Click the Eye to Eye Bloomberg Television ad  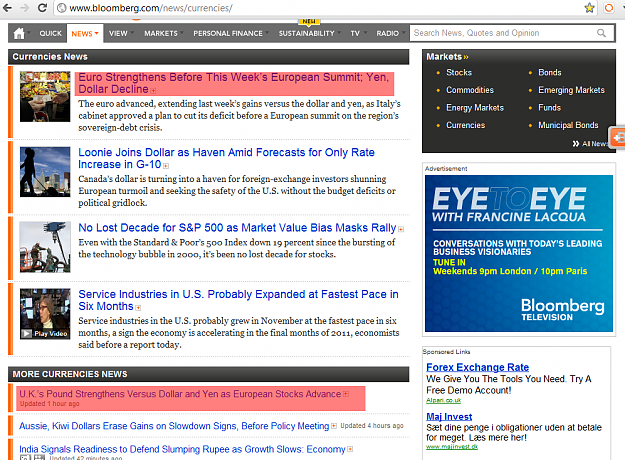point(519,254)
